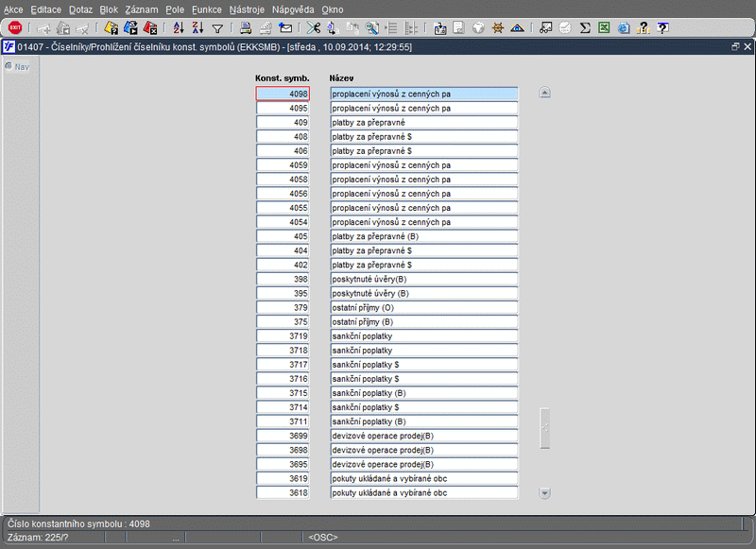Sort descending with the Z-A icon
The height and width of the screenshot is (549, 756).
pos(198,28)
